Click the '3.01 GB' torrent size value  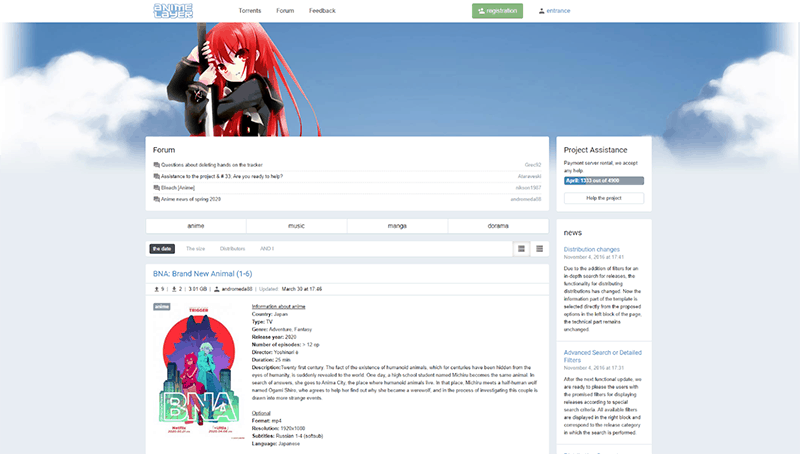pos(197,289)
